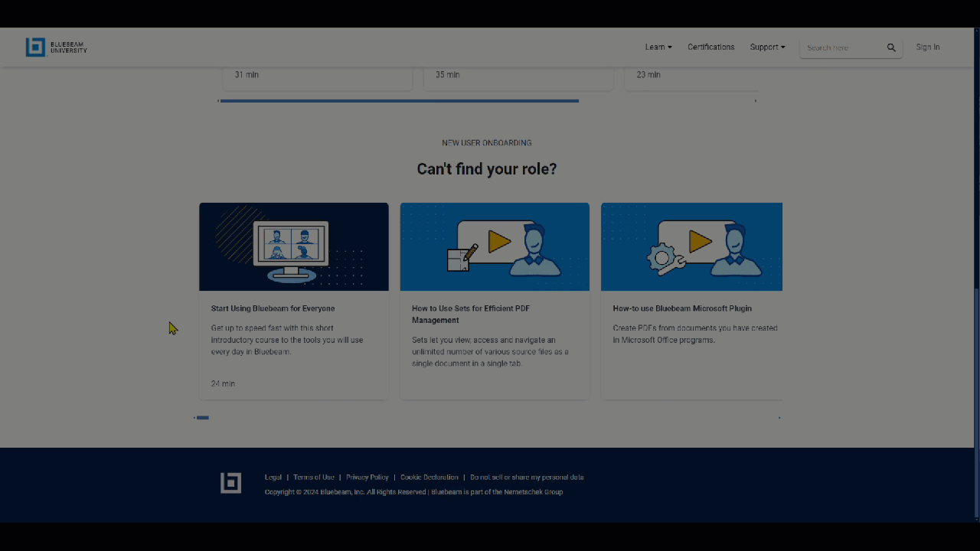Image resolution: width=980 pixels, height=551 pixels.
Task: Click the Start Using Bluebeam for Everyone title
Action: 273,308
